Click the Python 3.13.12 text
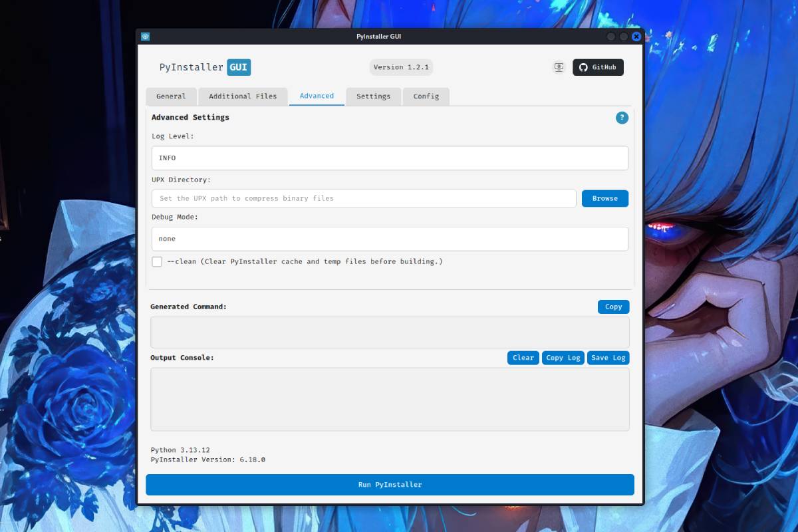798x532 pixels. tap(180, 450)
